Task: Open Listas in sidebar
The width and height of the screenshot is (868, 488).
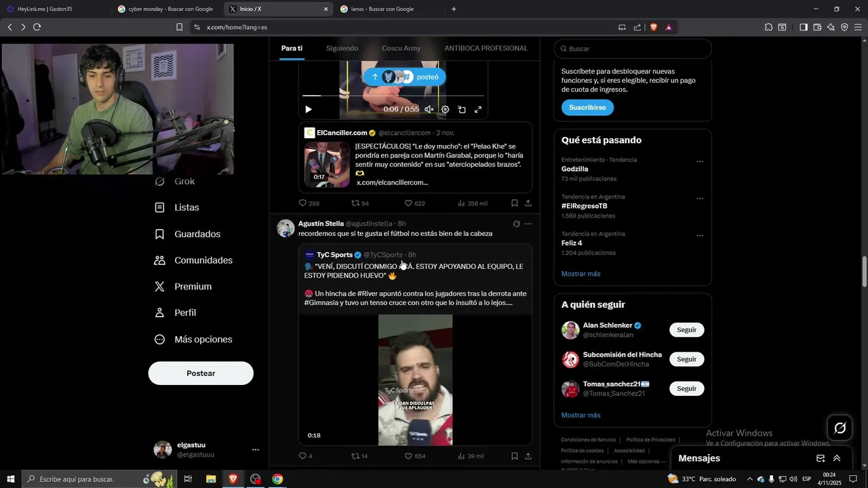Action: click(x=178, y=207)
